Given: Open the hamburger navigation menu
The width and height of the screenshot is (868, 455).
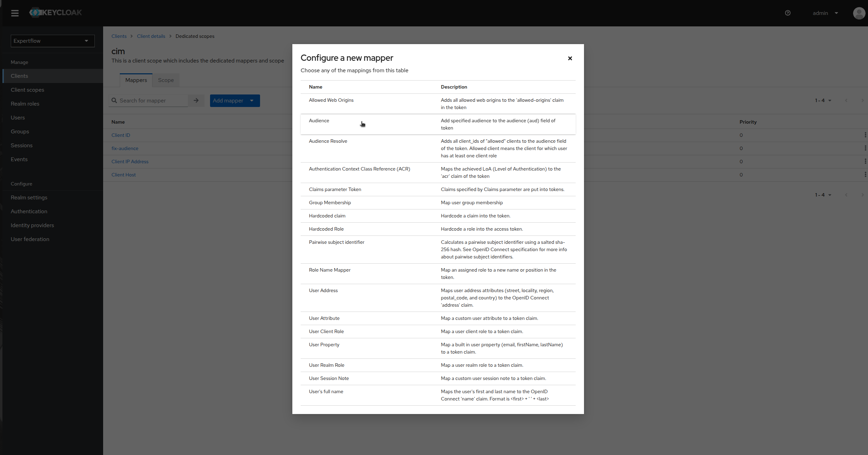Looking at the screenshot, I should point(15,13).
